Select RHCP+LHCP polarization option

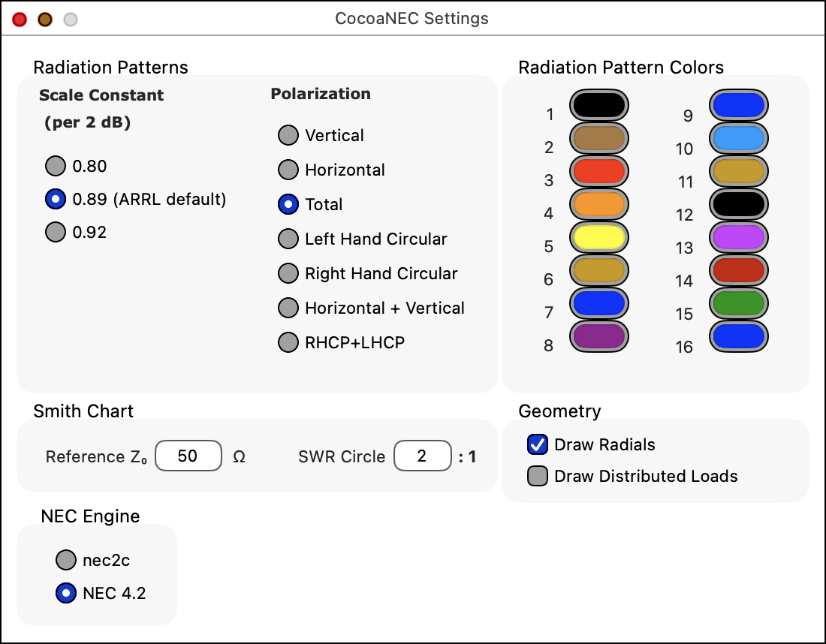tap(288, 342)
